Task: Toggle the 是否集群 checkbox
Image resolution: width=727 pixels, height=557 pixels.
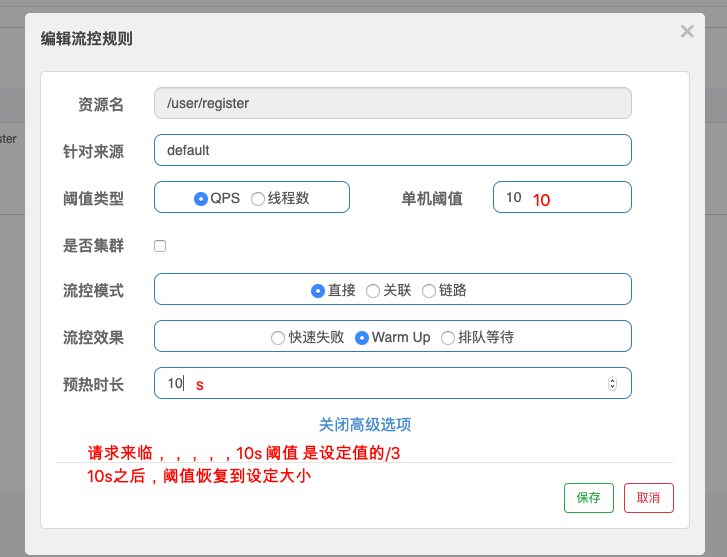Action: tap(160, 246)
